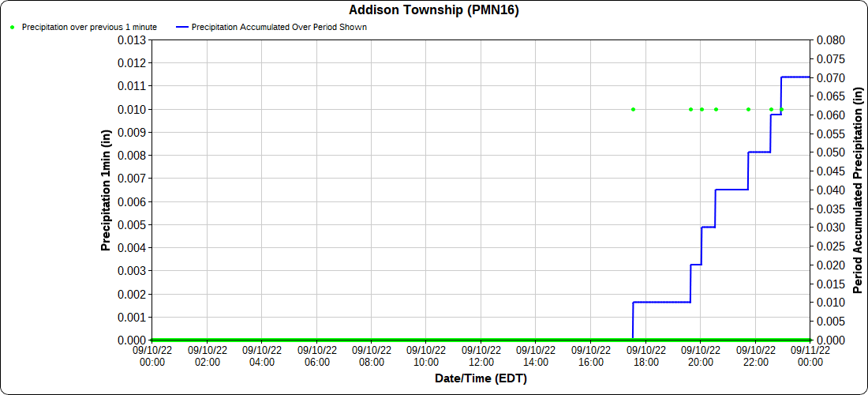Click the 09/10/22 12:00 x-axis tick label
Screen dimensions: 868x395
coord(481,356)
